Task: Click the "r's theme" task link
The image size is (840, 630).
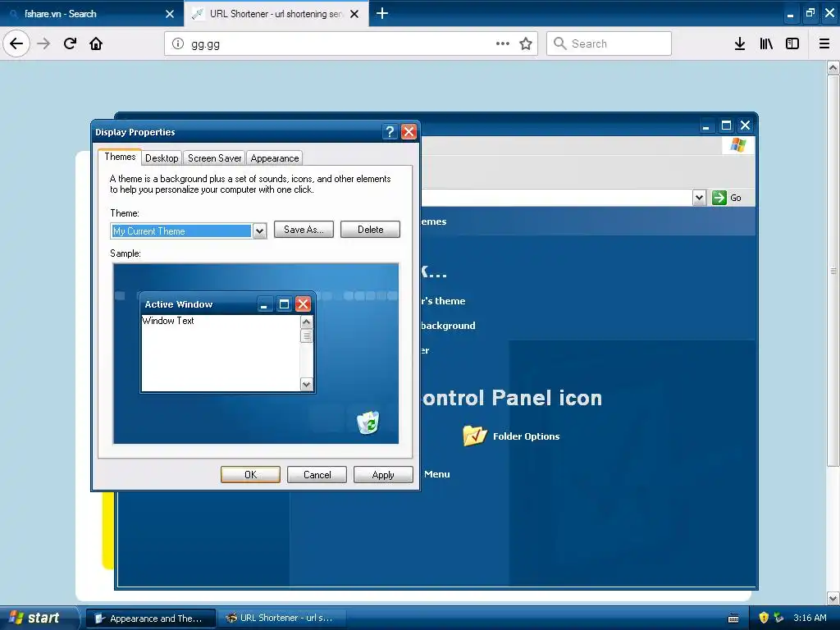Action: coord(443,301)
